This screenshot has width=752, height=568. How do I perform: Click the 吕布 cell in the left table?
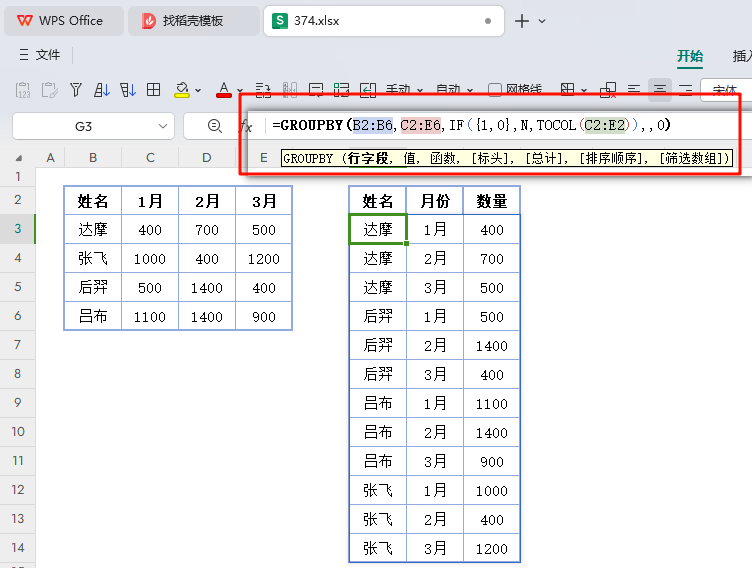93,316
